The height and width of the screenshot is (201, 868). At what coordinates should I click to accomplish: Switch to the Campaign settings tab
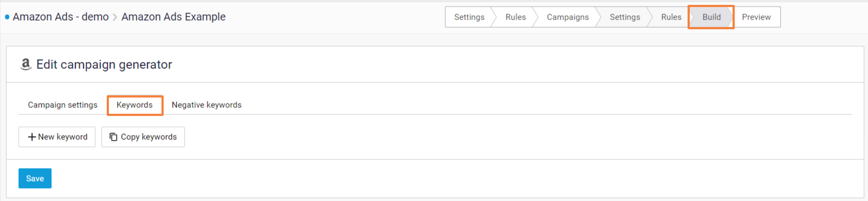(x=63, y=105)
